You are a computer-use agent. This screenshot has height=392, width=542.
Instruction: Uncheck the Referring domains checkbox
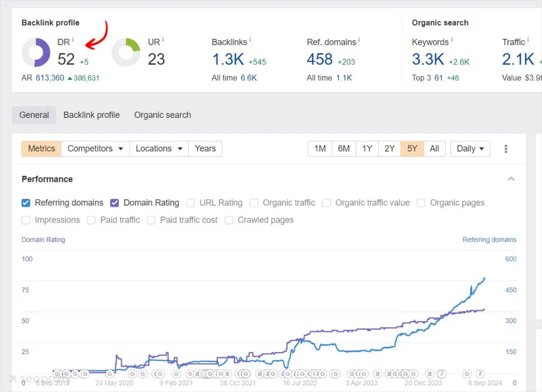pos(26,203)
